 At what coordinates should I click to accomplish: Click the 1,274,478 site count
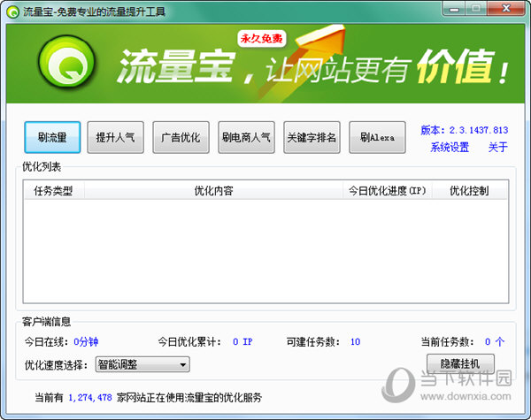(90, 397)
